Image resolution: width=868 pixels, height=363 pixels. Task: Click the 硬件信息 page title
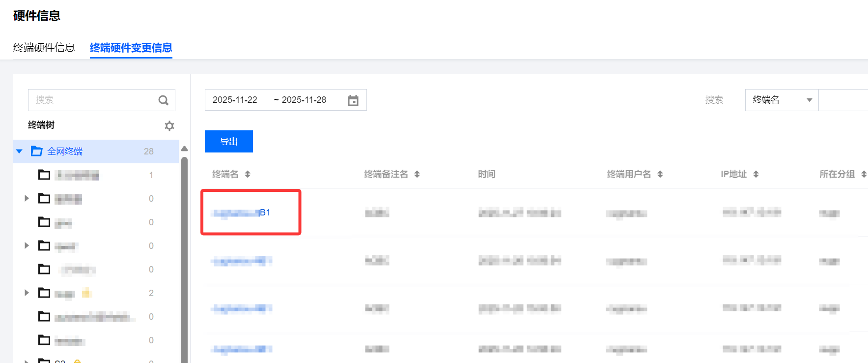pos(37,16)
